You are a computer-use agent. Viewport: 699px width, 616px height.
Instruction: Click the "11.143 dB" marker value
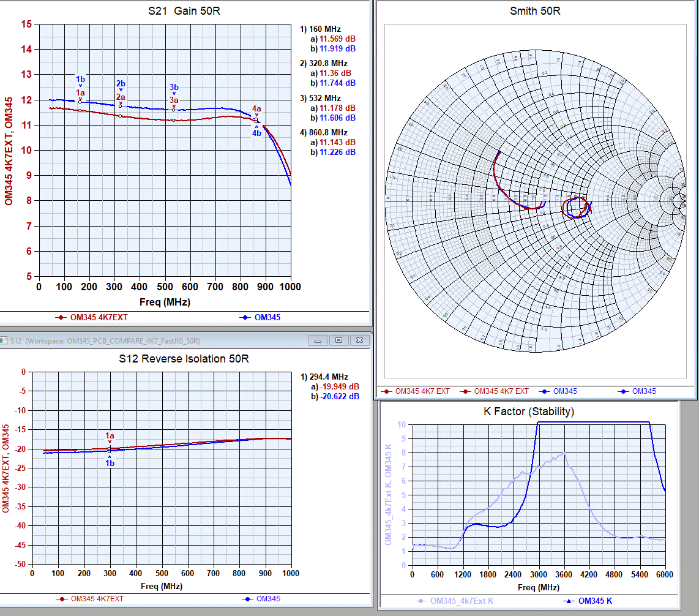tap(337, 143)
